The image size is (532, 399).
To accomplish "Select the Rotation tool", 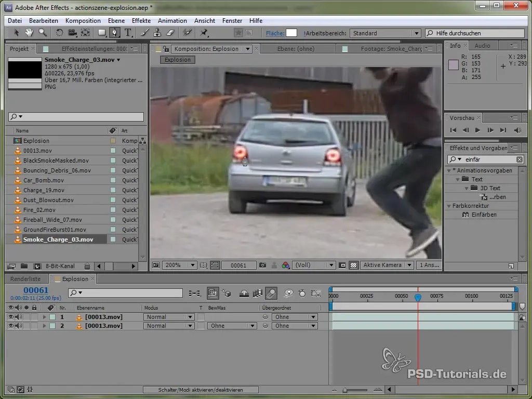I will tap(59, 33).
